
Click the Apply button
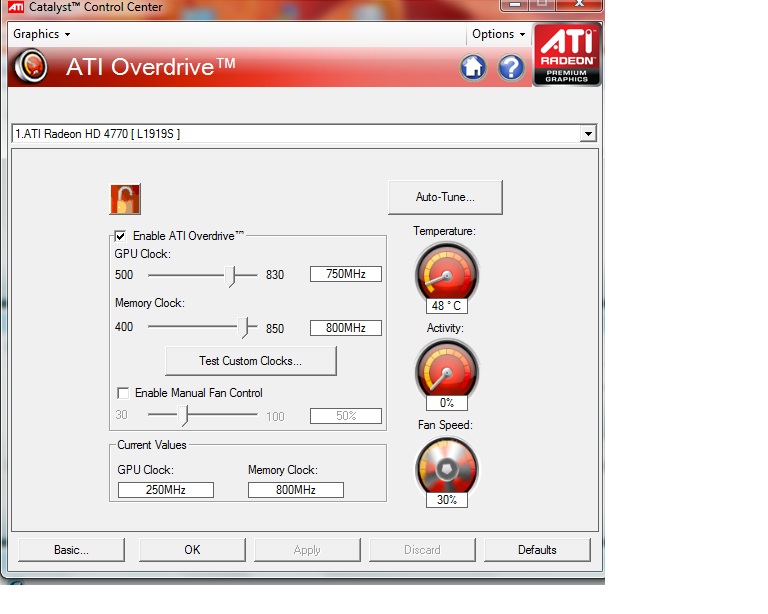(307, 550)
